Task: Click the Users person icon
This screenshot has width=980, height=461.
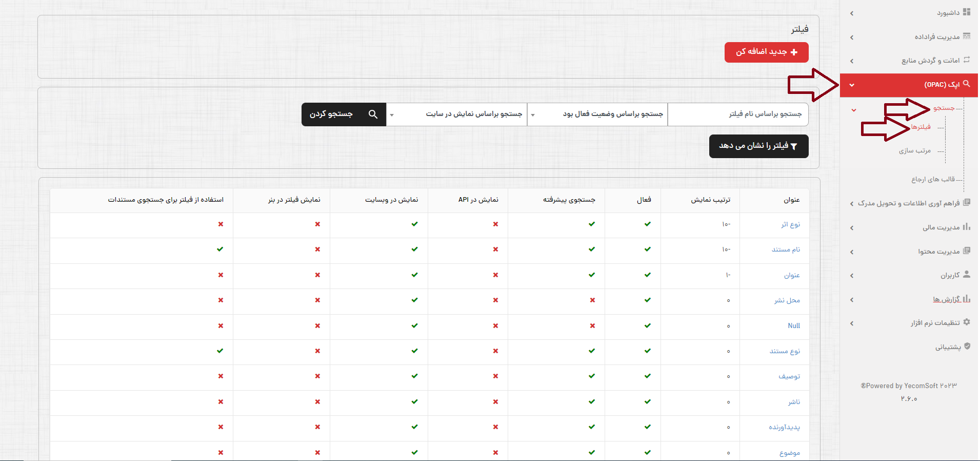Action: point(967,275)
